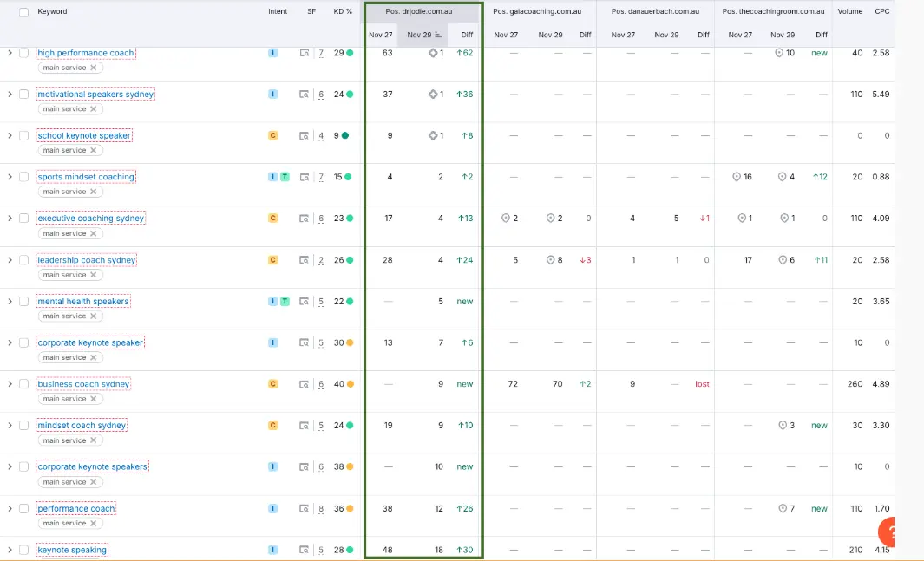This screenshot has height=561, width=924.
Task: Remove main service tag from high performance coach
Action: coord(94,68)
